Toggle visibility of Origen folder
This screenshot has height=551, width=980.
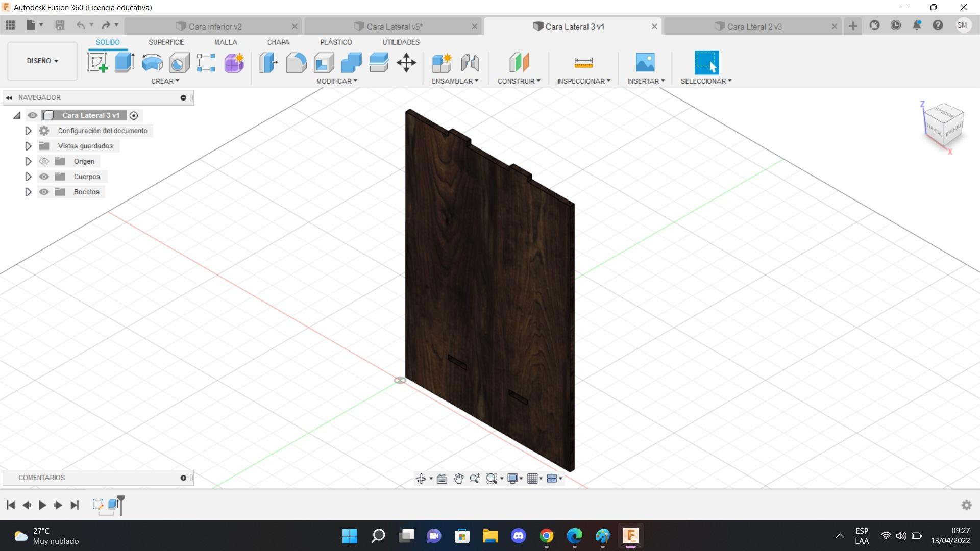coord(44,161)
